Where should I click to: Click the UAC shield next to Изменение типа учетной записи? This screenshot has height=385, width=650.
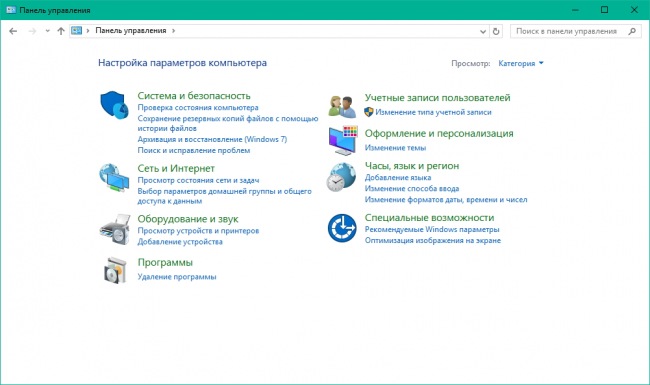[369, 112]
